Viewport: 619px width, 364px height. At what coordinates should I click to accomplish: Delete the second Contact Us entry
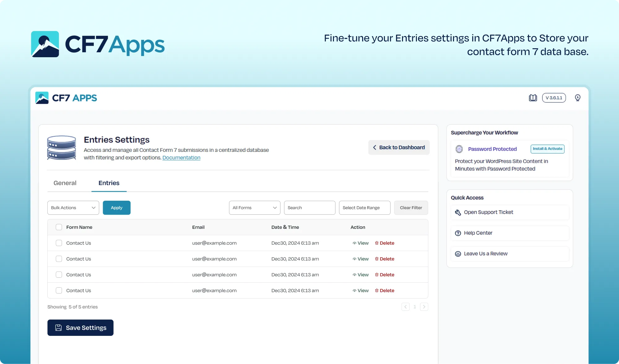(384, 259)
